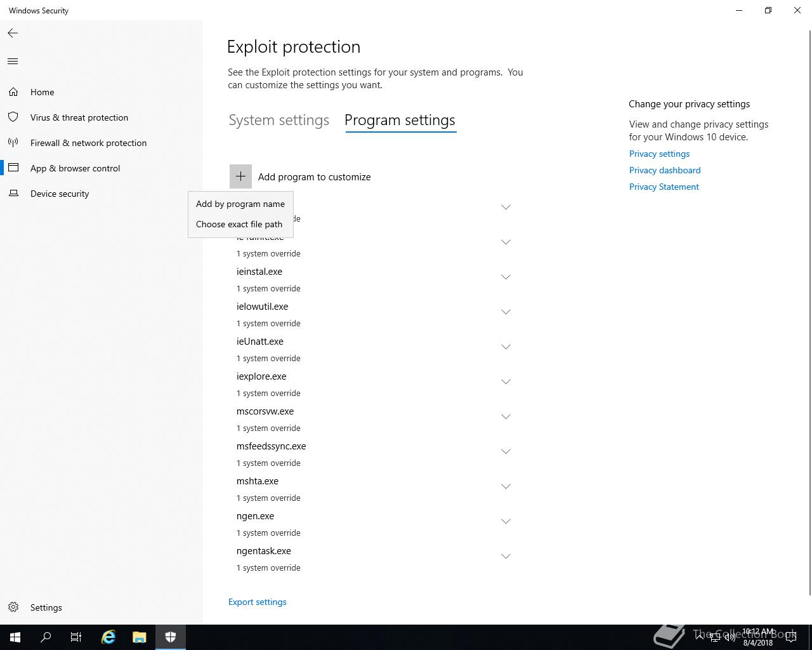Screen dimensions: 812x650
Task: Expand iexplore.exe settings
Action: (506, 381)
